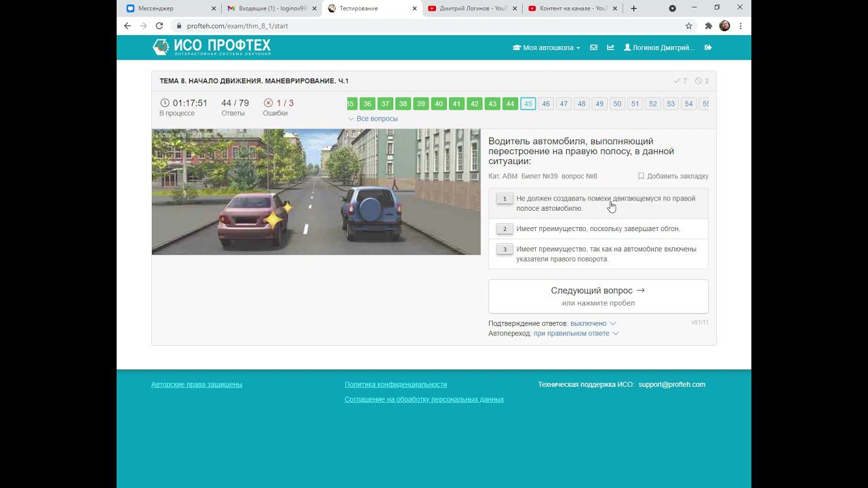Viewport: 868px width, 488px height.
Task: Jump to question 48
Action: coord(581,104)
